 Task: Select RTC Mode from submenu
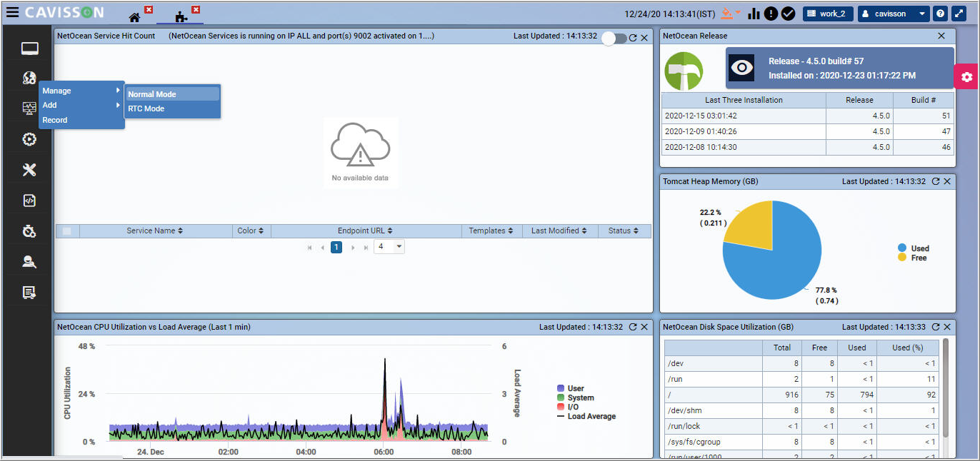click(172, 108)
